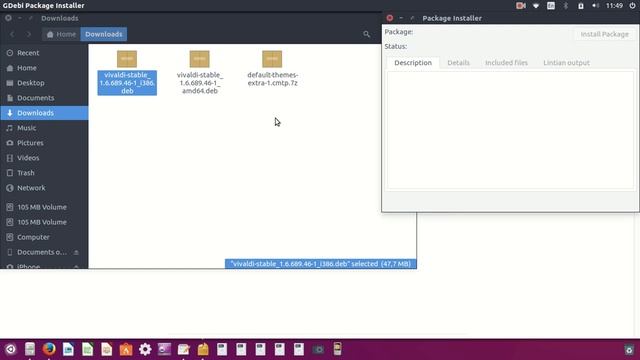Viewport: 640px width, 360px height.
Task: Click the purple application icon in dock
Action: coord(164,349)
